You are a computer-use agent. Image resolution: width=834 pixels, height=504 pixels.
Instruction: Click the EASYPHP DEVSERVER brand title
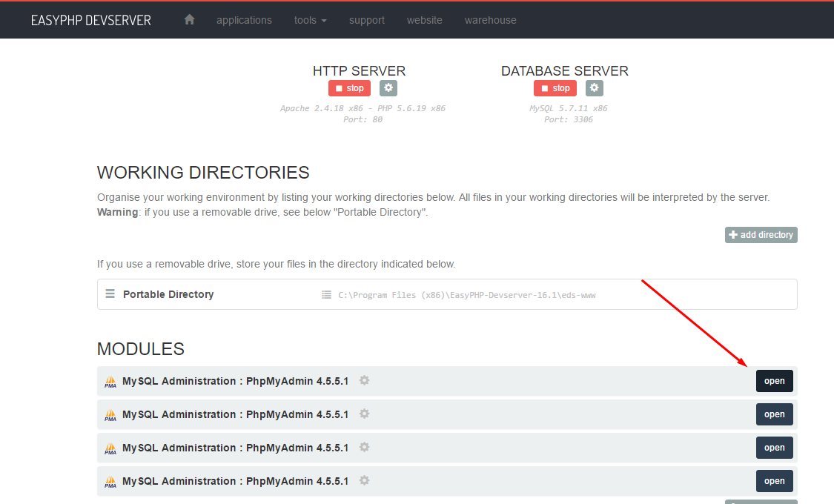[x=91, y=20]
